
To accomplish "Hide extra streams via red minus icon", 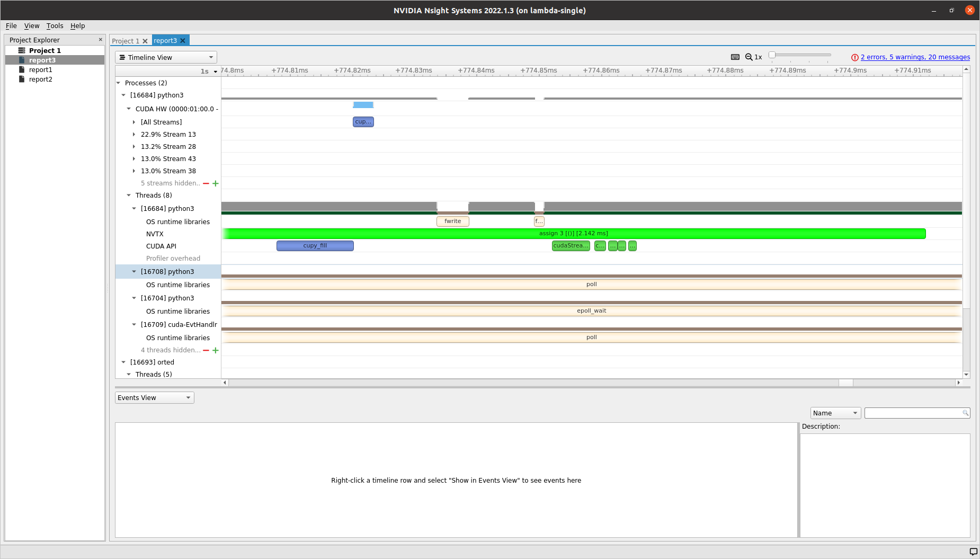I will click(x=206, y=183).
